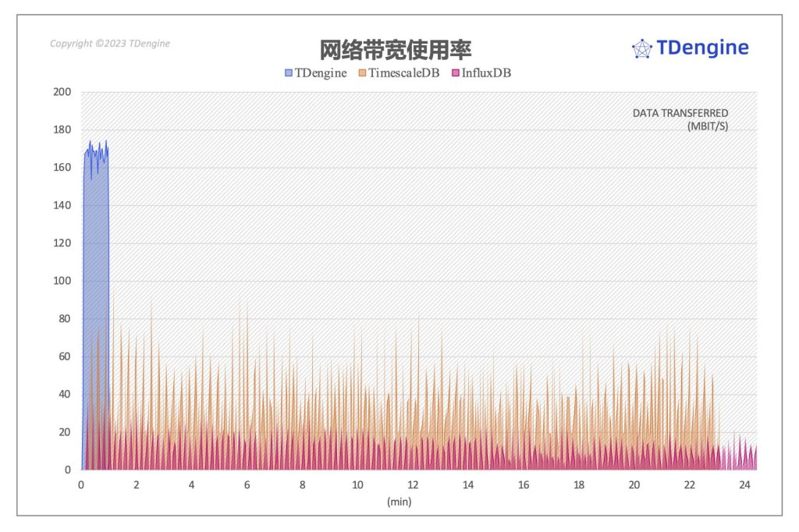Click the TDengine brand name text
This screenshot has width=799, height=532.
(x=703, y=48)
